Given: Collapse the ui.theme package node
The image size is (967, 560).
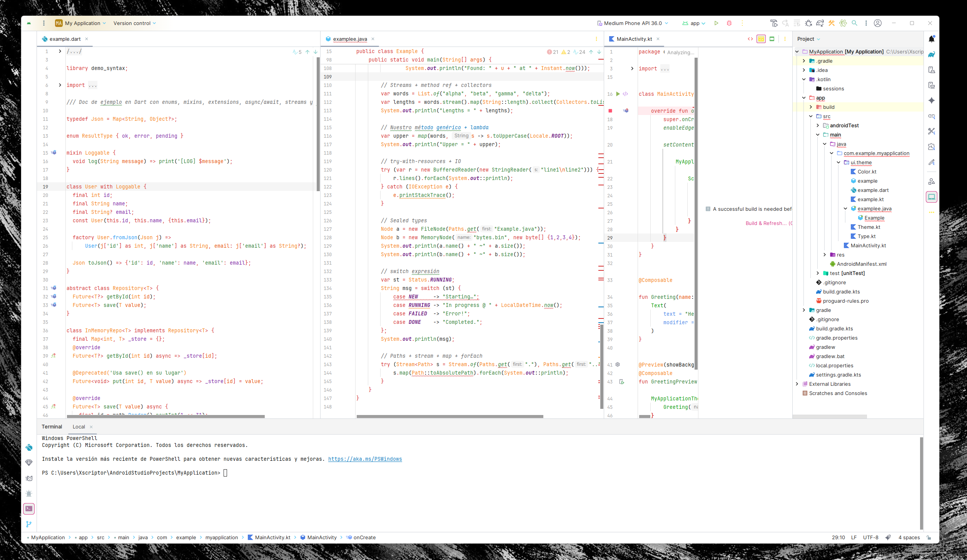Looking at the screenshot, I should point(839,162).
